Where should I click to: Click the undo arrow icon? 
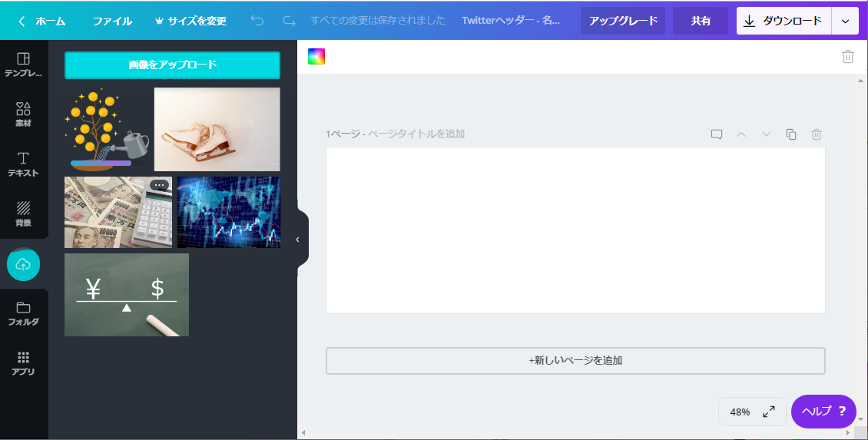tap(257, 21)
